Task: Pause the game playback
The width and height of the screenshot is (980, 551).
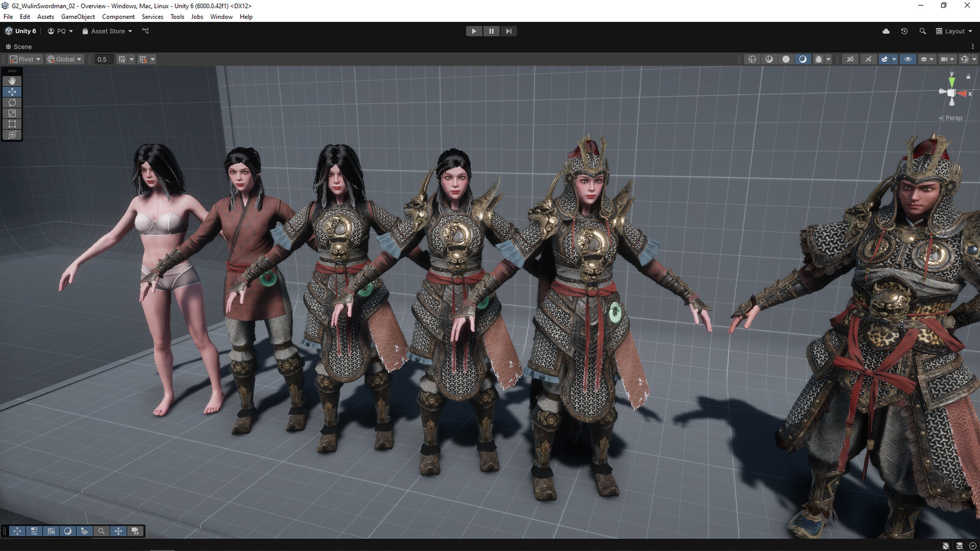Action: tap(491, 31)
